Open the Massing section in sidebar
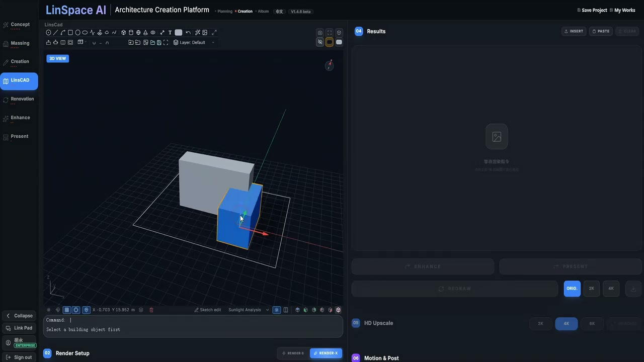Screen dimensions: 644x362 [x=19, y=43]
